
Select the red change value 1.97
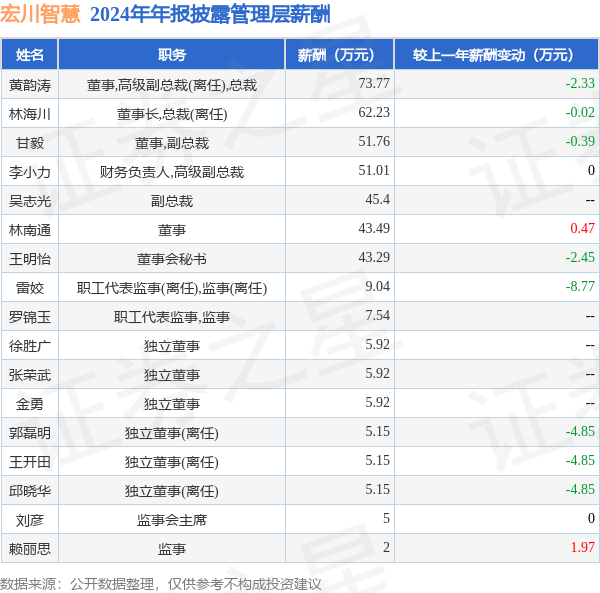(582, 547)
